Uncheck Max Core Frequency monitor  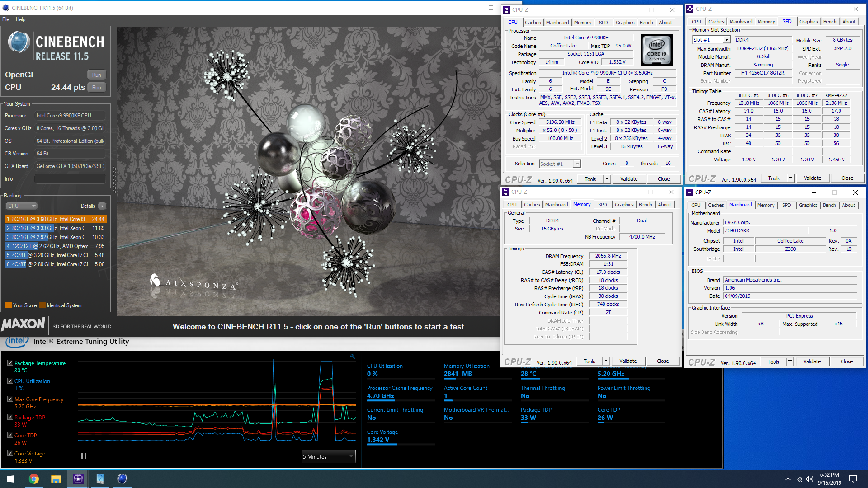tap(10, 399)
